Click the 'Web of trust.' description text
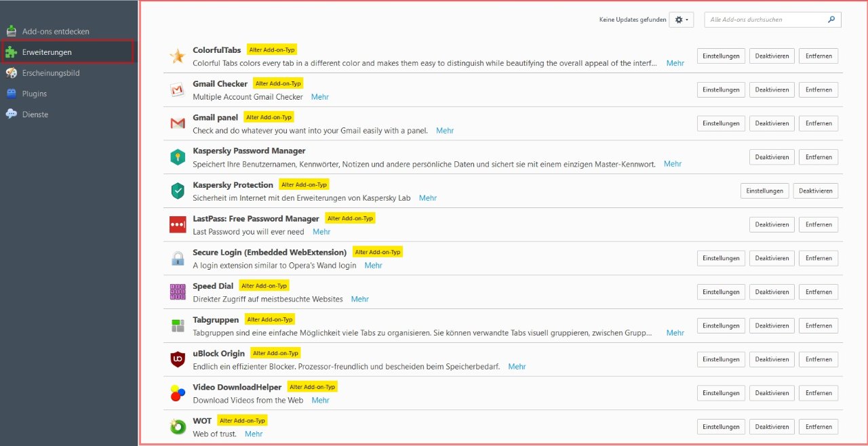This screenshot has height=446, width=868. [215, 434]
